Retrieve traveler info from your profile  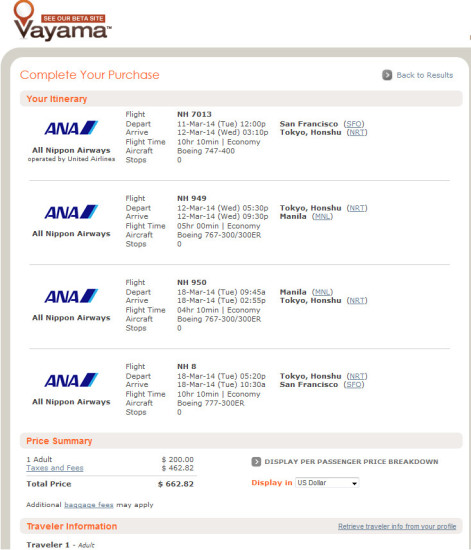[397, 526]
